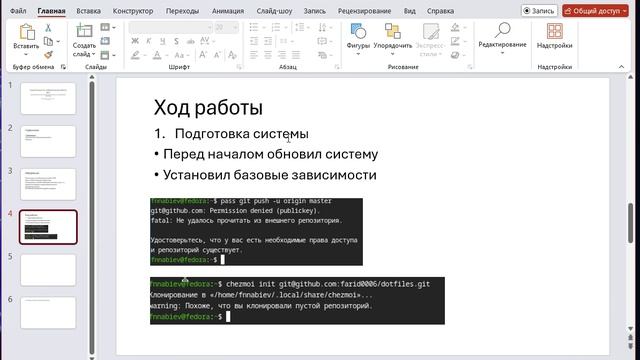Screen dimensions: 640x360
Task: Apply strikethrough formatting (ab)
Action: click(x=190, y=41)
